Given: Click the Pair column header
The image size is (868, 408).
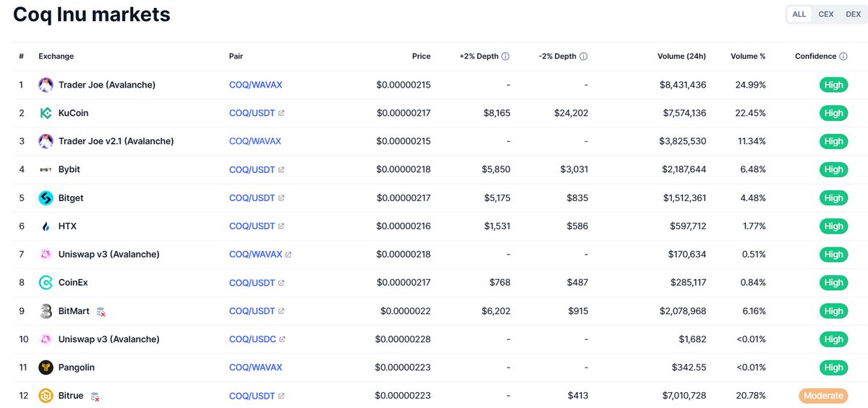Looking at the screenshot, I should click(x=236, y=56).
